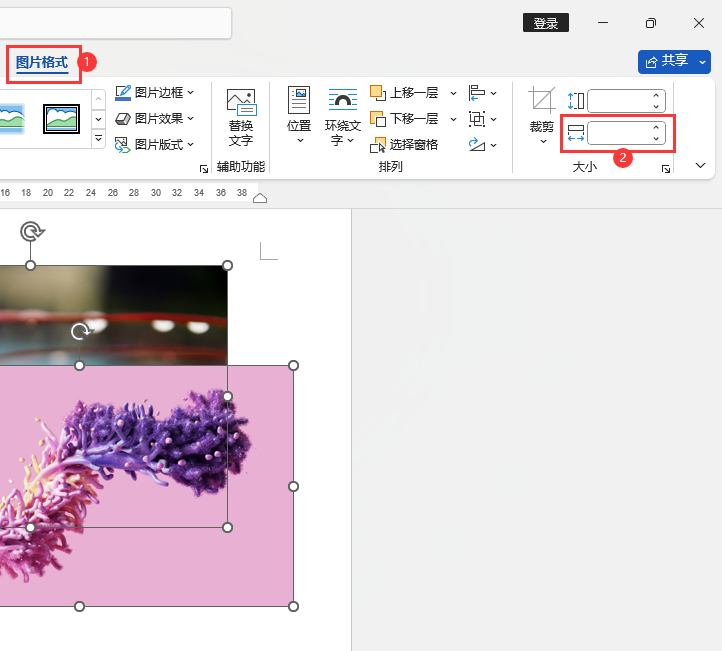
Task: Click the Align objects icon
Action: pyautogui.click(x=477, y=93)
